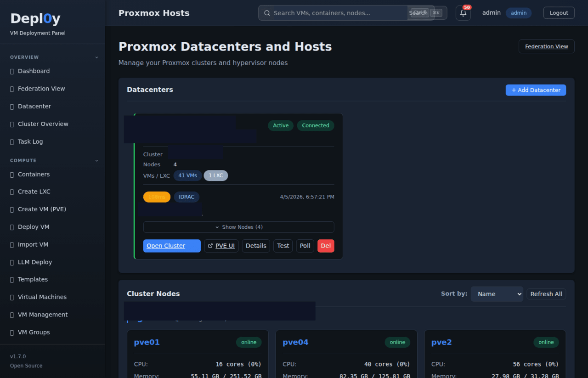The width and height of the screenshot is (588, 378).
Task: Open the Sort by Name dropdown
Action: [497, 294]
